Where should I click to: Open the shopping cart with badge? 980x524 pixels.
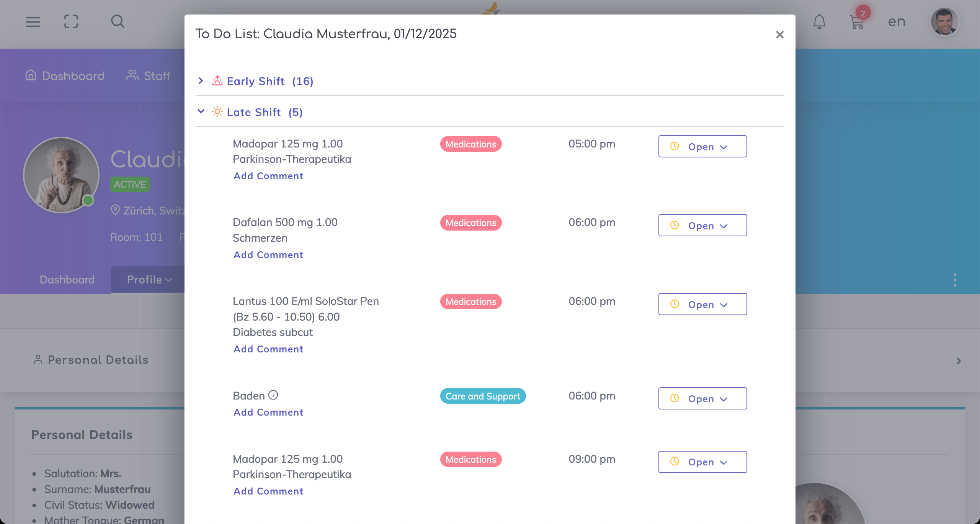pos(857,22)
